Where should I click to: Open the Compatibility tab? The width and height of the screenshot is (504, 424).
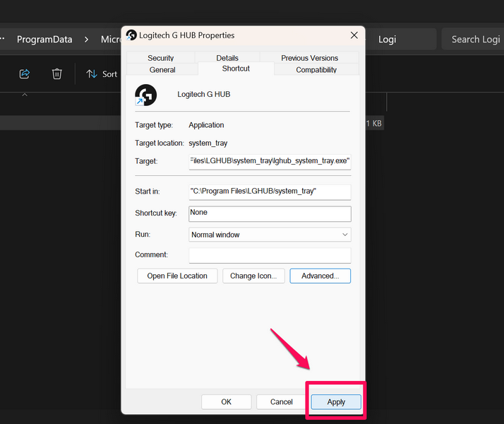316,70
